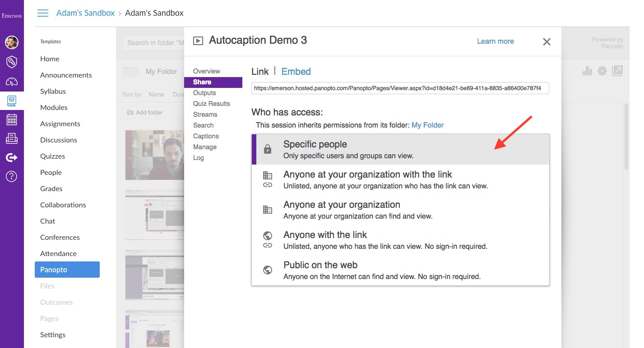The width and height of the screenshot is (644, 348).
Task: Open Panopto folder stats bar chart icon
Action: [587, 71]
